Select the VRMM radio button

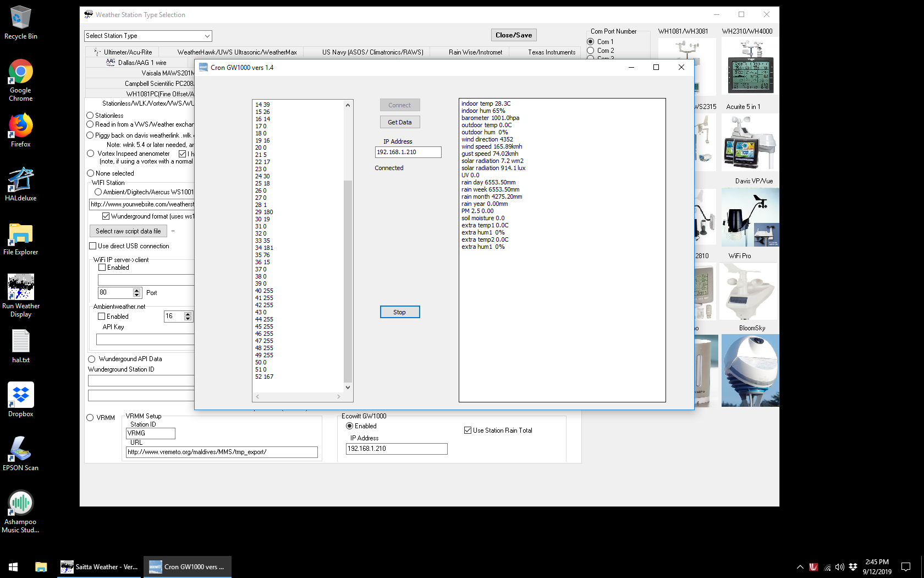(90, 418)
